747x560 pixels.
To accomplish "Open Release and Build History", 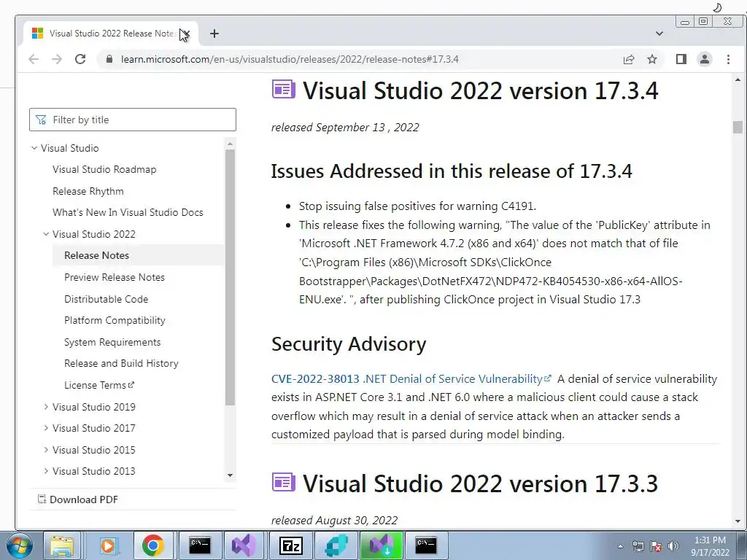I will (122, 363).
